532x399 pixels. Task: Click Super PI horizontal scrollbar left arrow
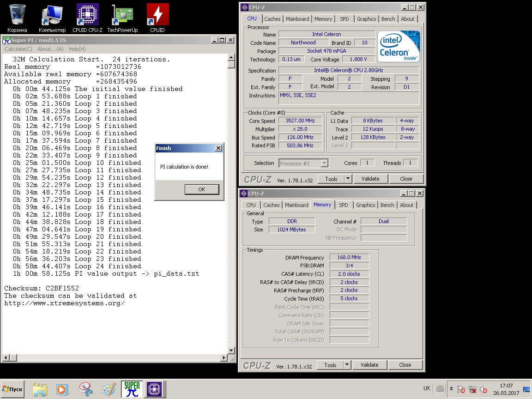pyautogui.click(x=6, y=357)
